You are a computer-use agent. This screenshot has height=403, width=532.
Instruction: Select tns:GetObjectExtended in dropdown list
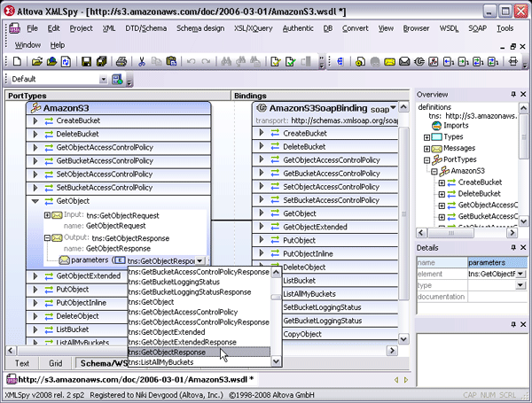coord(199,332)
